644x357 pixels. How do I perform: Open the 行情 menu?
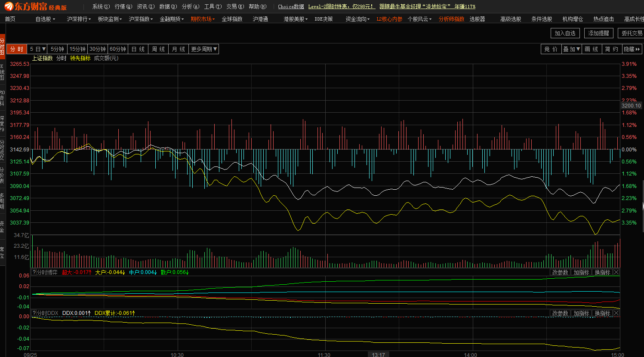pyautogui.click(x=123, y=6)
